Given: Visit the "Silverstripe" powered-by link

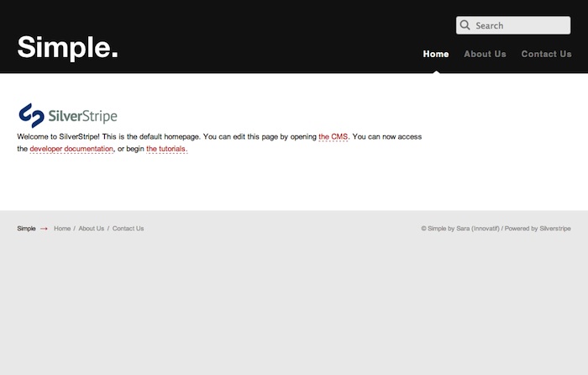Looking at the screenshot, I should 555,229.
